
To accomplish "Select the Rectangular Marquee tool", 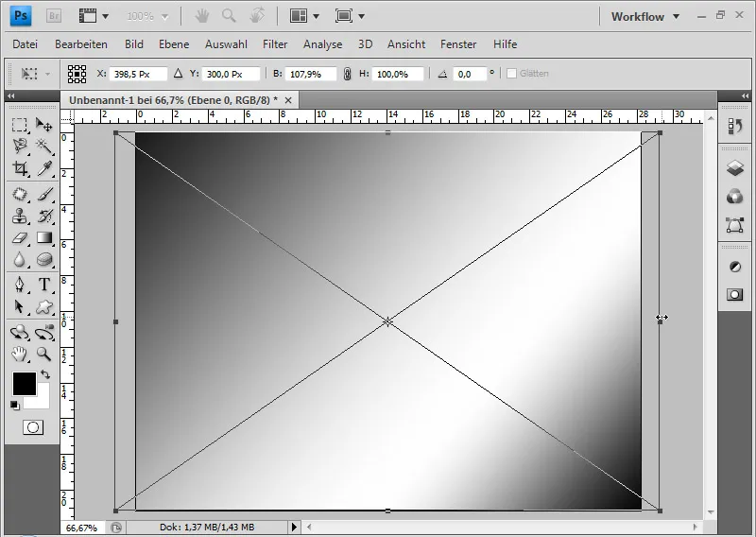I will 19,125.
